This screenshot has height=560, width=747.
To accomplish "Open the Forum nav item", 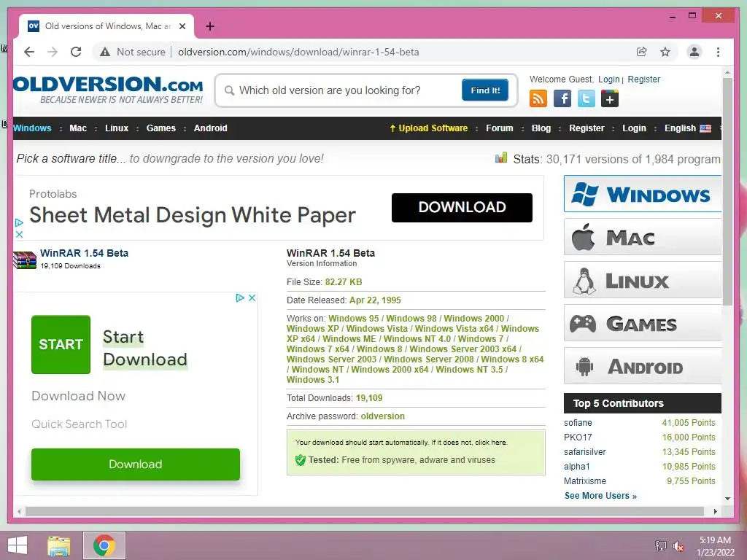I will 499,128.
